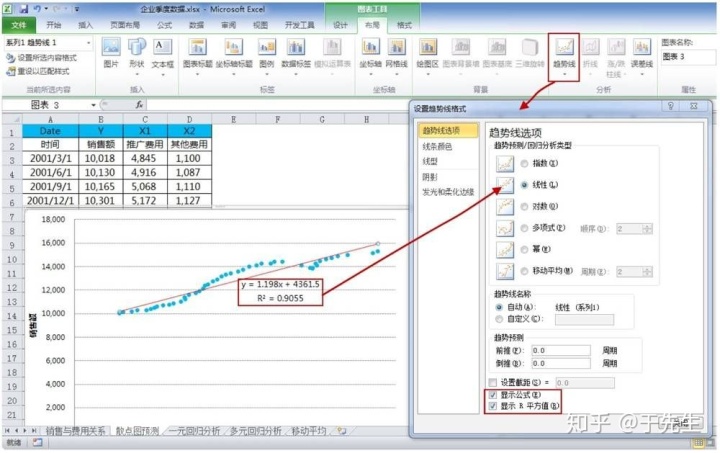Select 阴影 (Shadow) in dialog sidebar

pos(430,177)
